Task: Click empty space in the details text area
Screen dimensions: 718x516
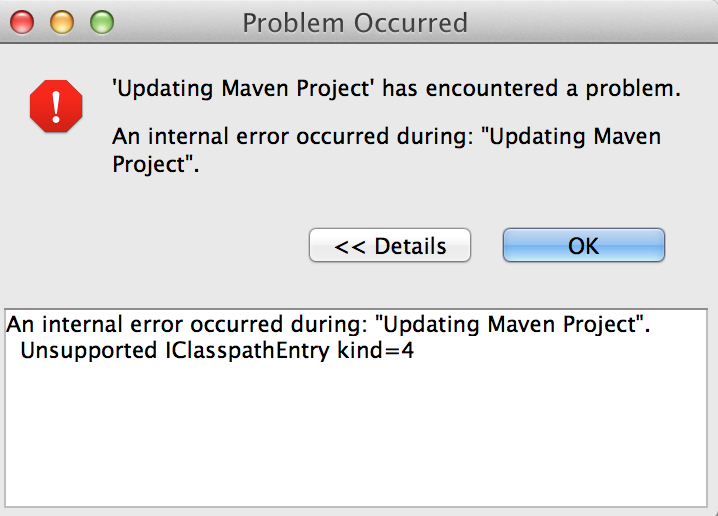Action: click(360, 440)
